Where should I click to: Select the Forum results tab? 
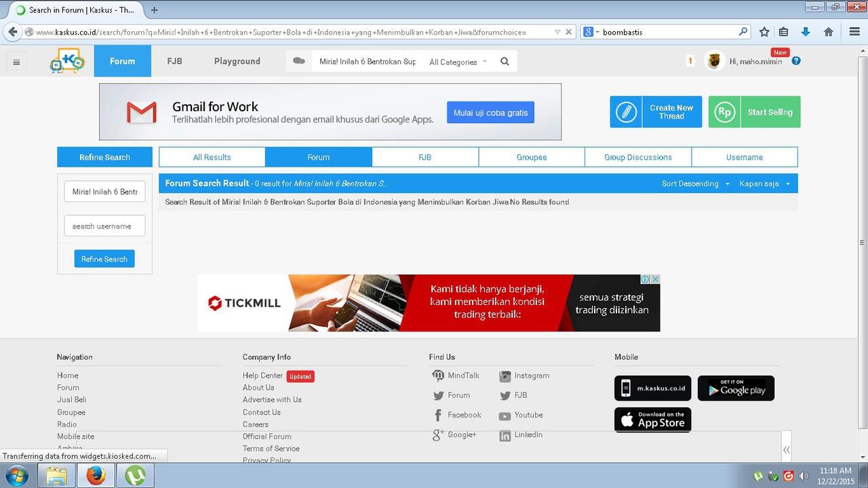pyautogui.click(x=319, y=157)
